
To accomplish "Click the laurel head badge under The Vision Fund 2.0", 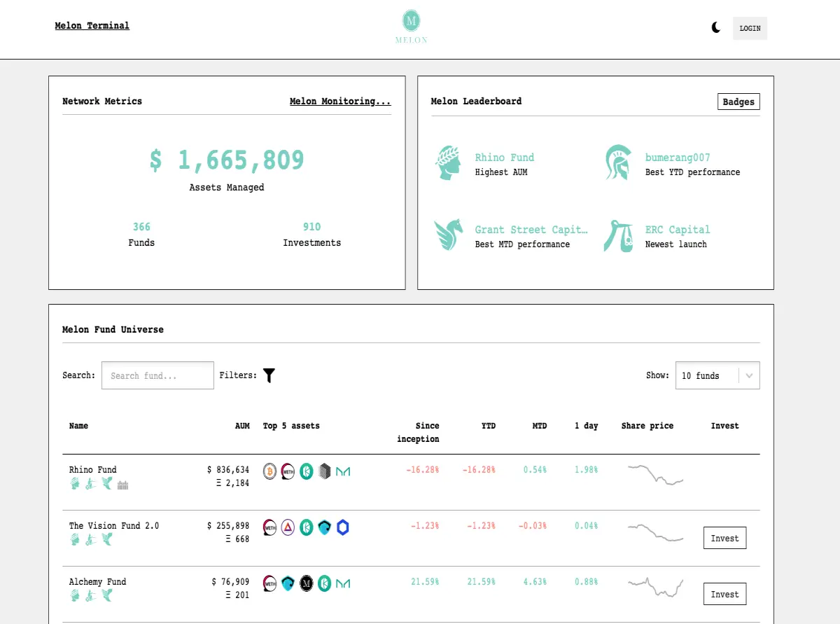I will click(75, 540).
